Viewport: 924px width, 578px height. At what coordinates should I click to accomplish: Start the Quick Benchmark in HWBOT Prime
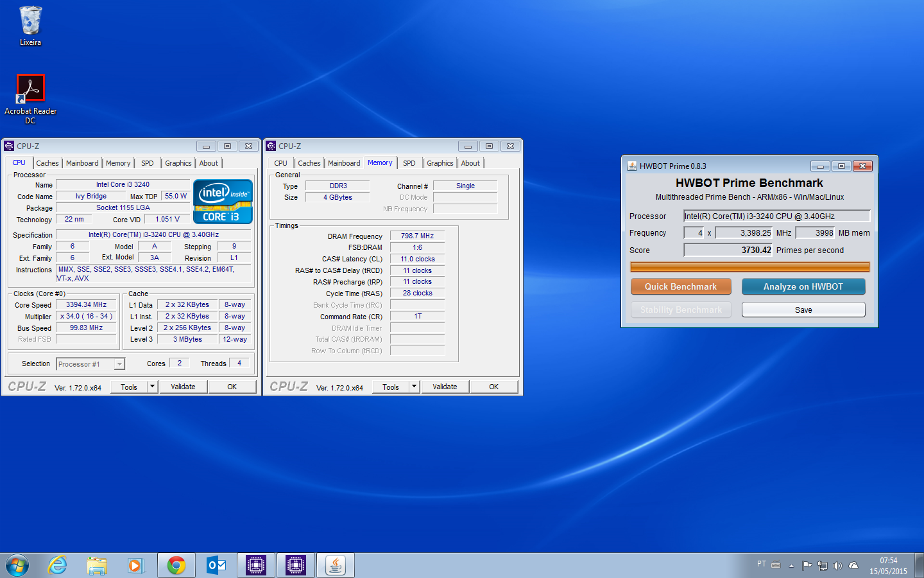(681, 286)
